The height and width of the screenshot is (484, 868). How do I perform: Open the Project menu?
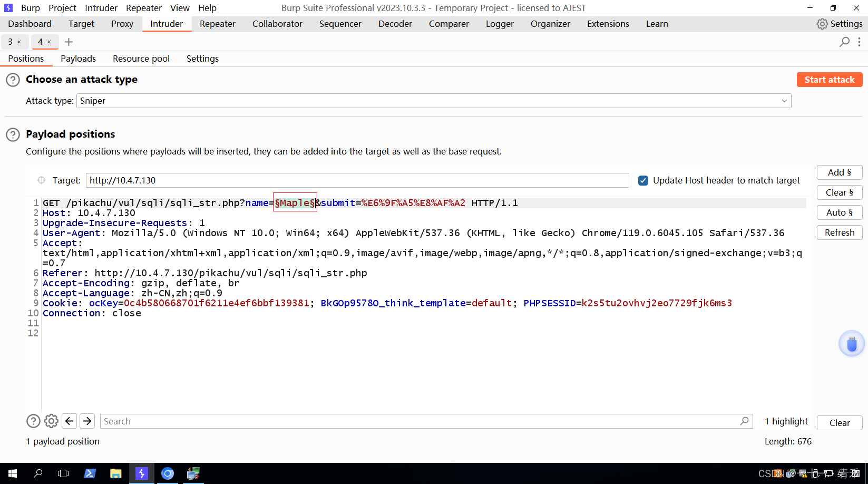coord(62,8)
